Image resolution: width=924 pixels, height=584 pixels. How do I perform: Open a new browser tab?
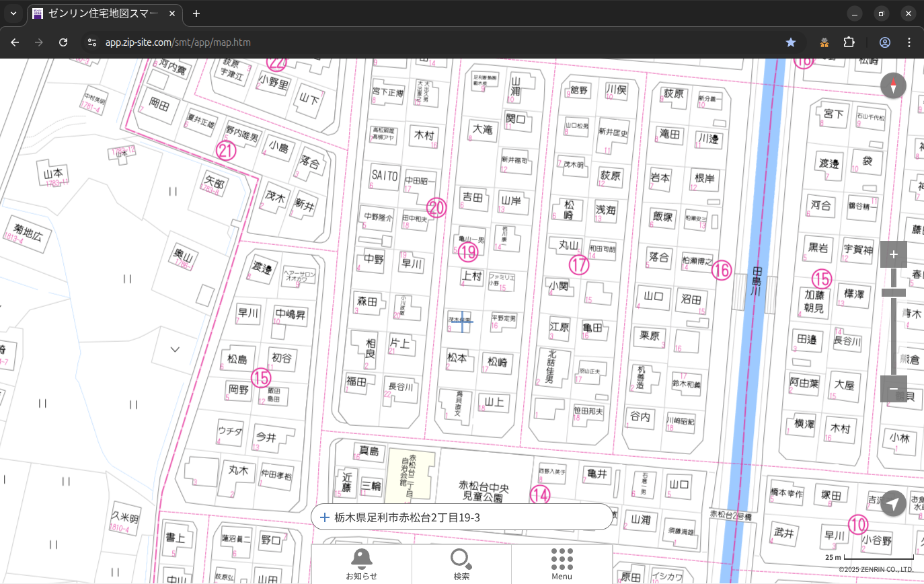pos(196,13)
